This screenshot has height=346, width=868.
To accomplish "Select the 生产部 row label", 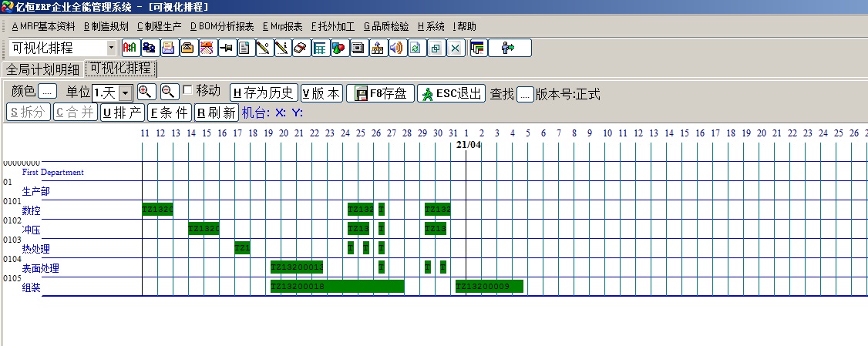I will pos(36,192).
